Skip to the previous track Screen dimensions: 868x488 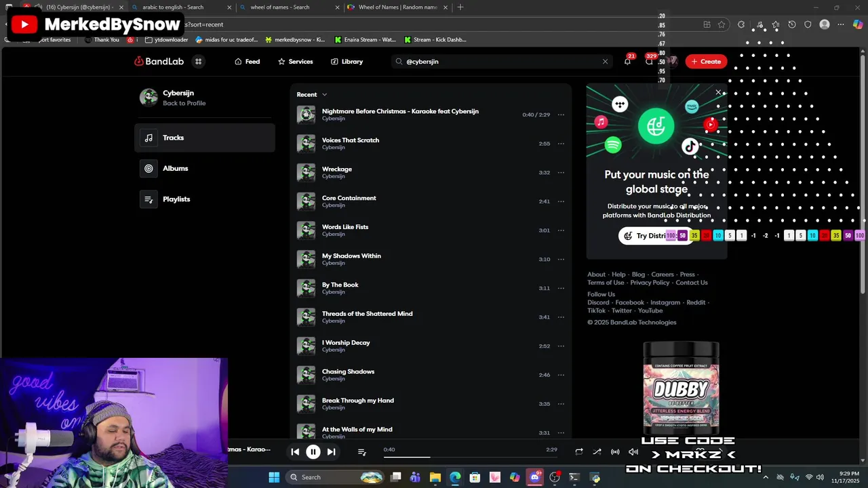pos(295,452)
